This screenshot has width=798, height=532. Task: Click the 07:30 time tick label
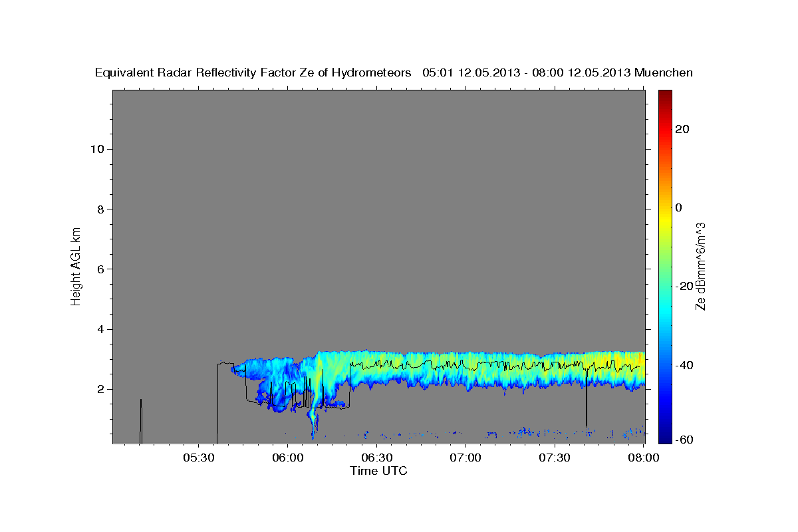point(555,458)
